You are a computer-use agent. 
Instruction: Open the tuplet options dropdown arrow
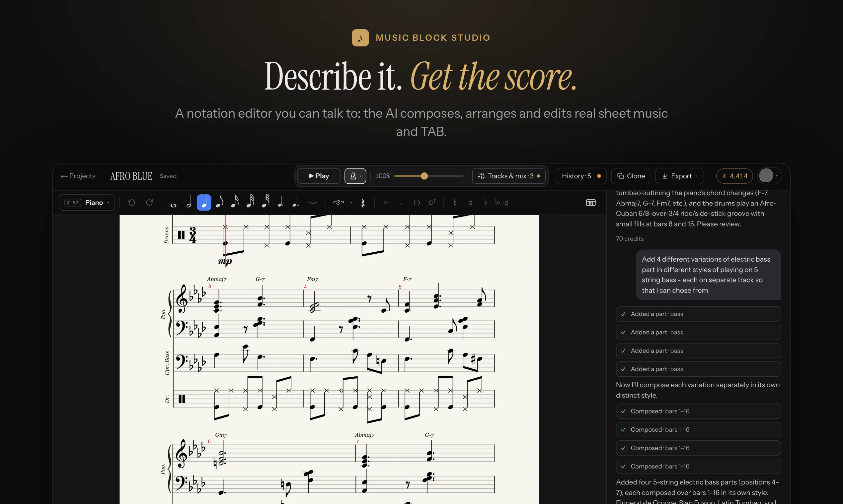tap(351, 203)
